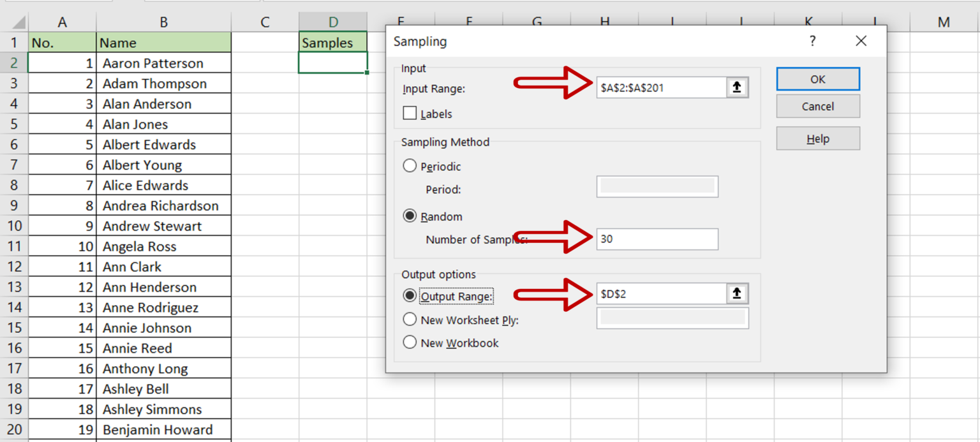Click cell 'Aaron Patterson'
This screenshot has height=442, width=980.
tap(164, 63)
